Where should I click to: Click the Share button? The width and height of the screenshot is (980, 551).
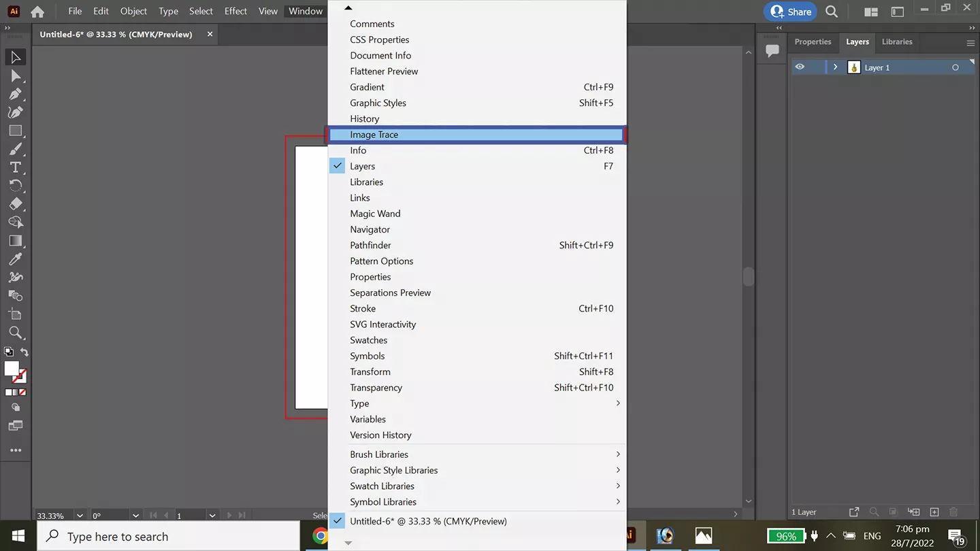(x=791, y=12)
